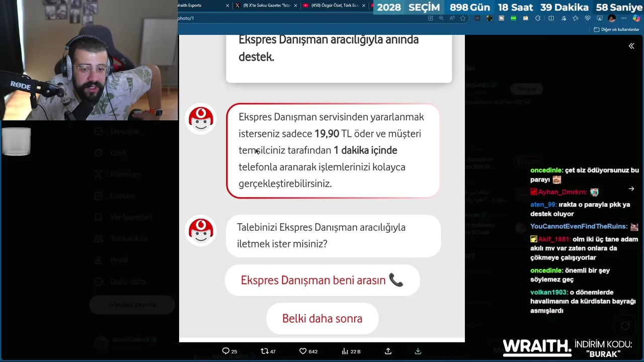Go to next photo with right arrow
This screenshot has width=644, height=362.
click(631, 189)
